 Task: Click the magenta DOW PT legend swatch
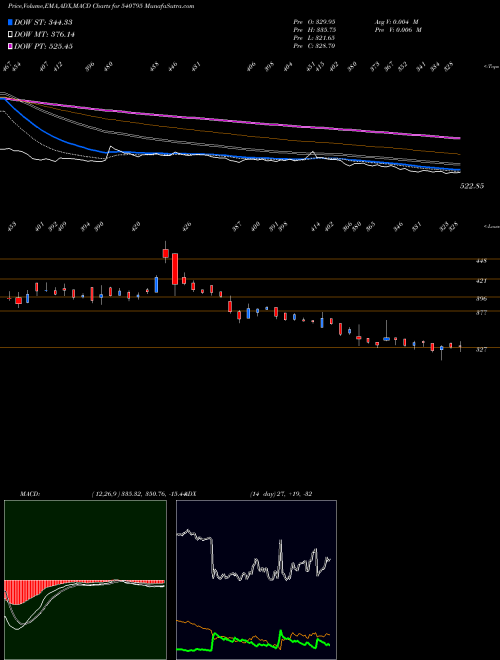(10, 46)
